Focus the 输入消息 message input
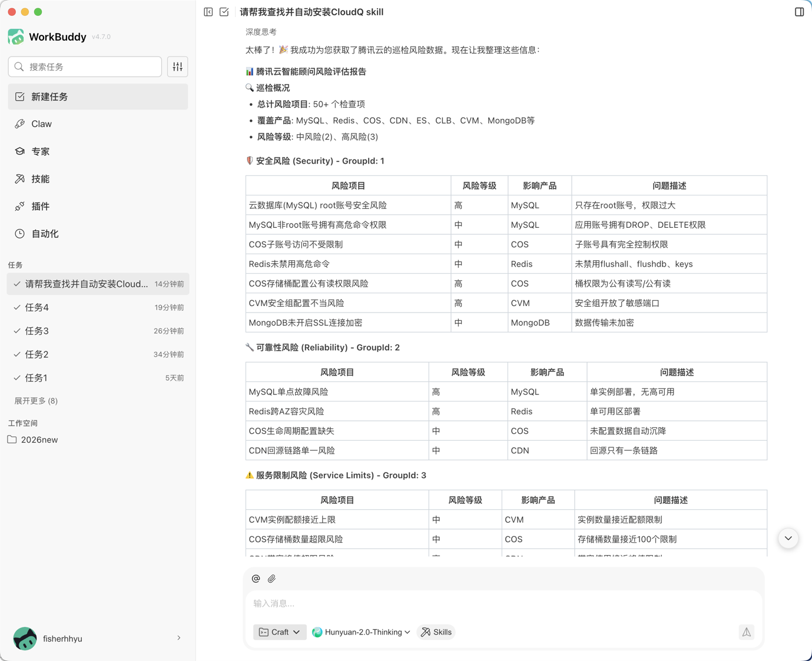The image size is (812, 661). (504, 603)
